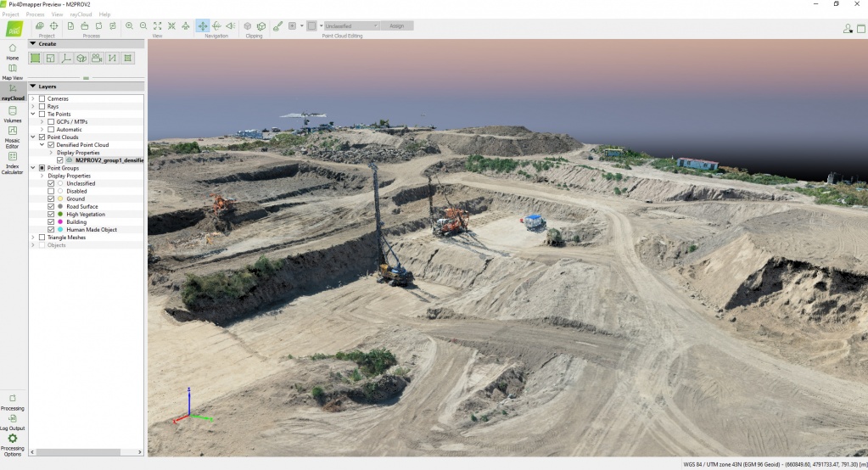The width and height of the screenshot is (868, 470).
Task: Open the rayCloud menu
Action: pyautogui.click(x=81, y=14)
